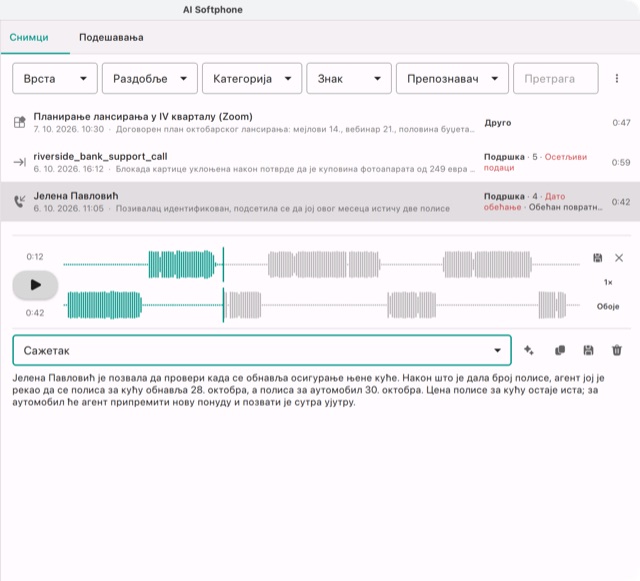Image resolution: width=640 pixels, height=581 pixels.
Task: Copy the summary text
Action: 560,350
